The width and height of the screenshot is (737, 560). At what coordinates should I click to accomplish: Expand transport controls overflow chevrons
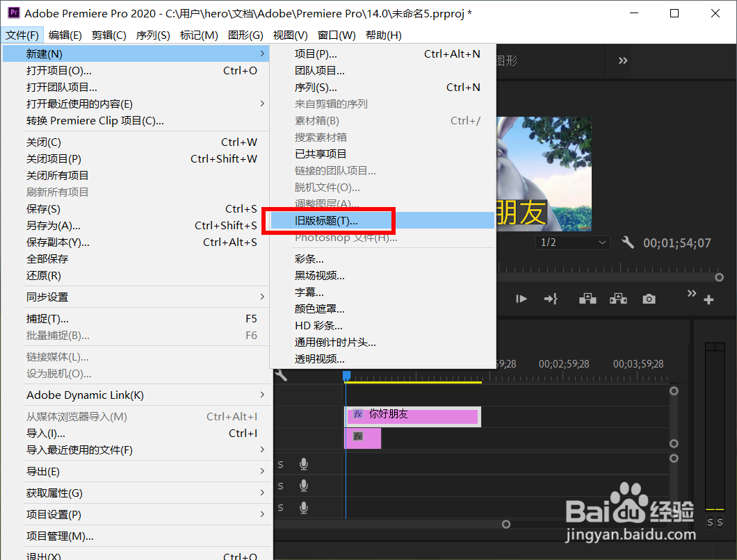[x=691, y=294]
